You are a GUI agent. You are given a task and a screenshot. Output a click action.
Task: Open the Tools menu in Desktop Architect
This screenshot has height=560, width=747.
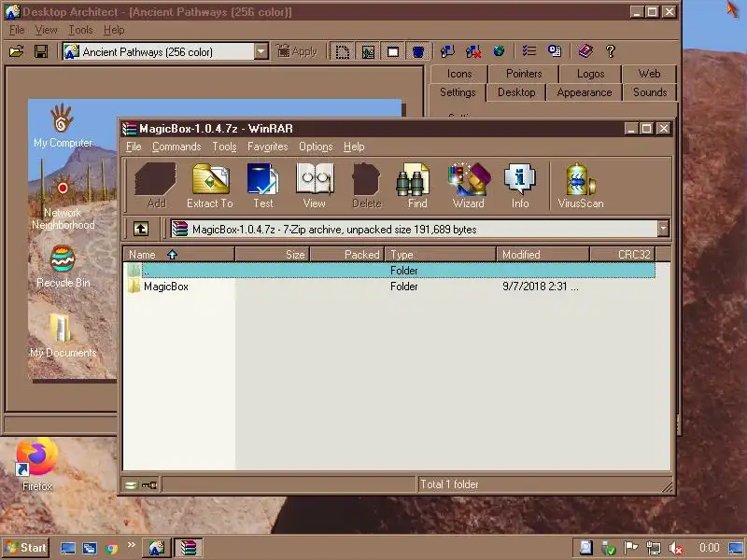click(80, 30)
